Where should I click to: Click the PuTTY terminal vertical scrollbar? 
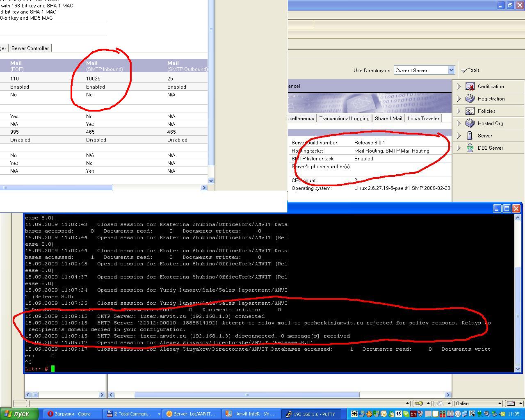(518, 316)
